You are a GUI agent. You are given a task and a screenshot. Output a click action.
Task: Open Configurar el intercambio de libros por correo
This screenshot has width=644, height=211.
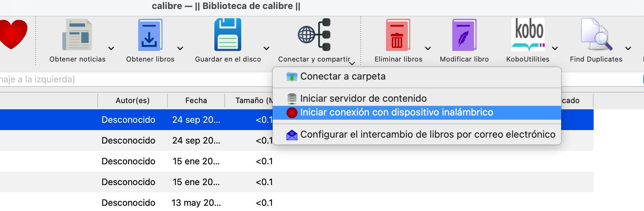(x=427, y=135)
